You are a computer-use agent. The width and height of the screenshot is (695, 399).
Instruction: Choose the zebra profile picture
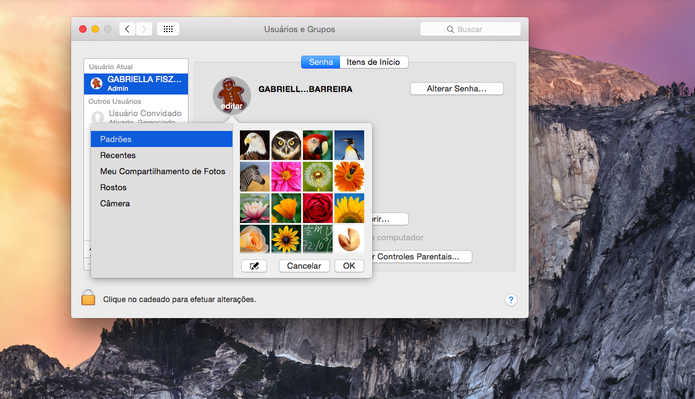point(254,176)
